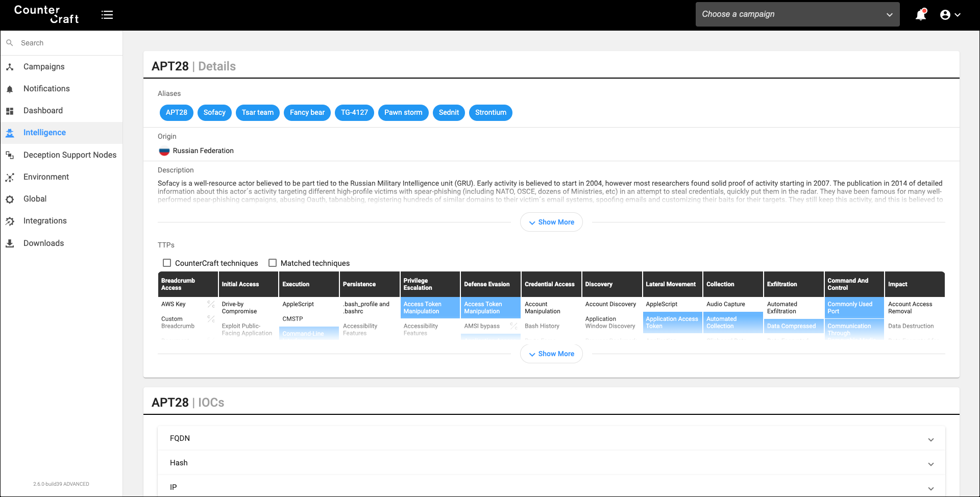Select the Data Compressed technique
Screen dimensions: 980x497
click(793, 326)
